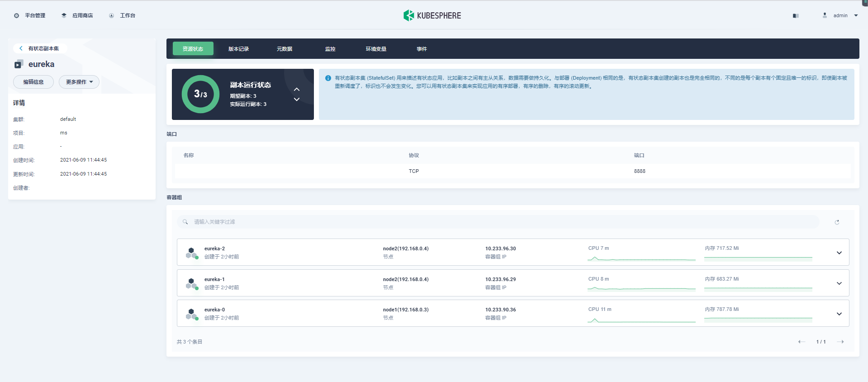Go to the previous page arrow
Viewport: 868px width, 382px height.
[802, 342]
